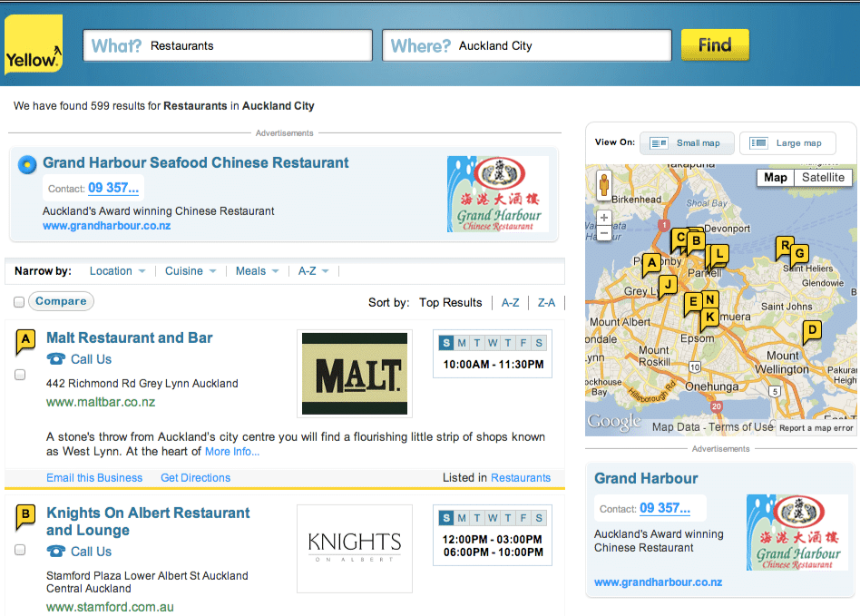Image resolution: width=860 pixels, height=616 pixels.
Task: Select Monday in Malt Restaurant hours
Action: (x=462, y=343)
